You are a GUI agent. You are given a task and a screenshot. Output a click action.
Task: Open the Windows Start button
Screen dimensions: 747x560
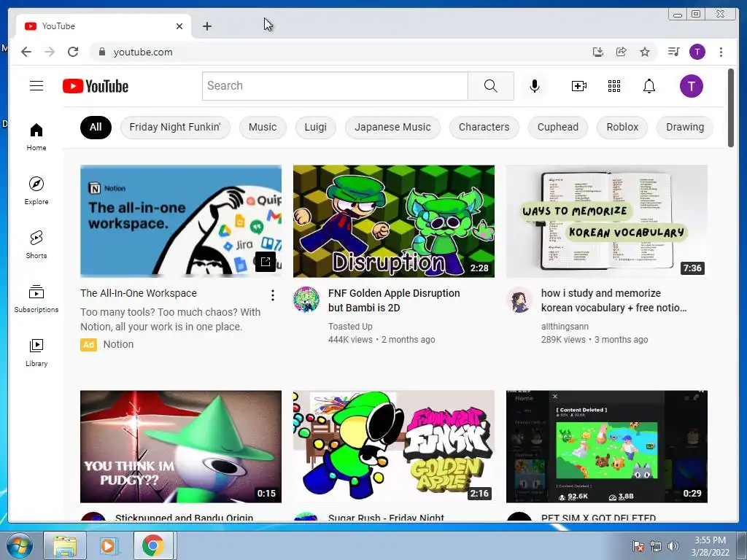(20, 545)
